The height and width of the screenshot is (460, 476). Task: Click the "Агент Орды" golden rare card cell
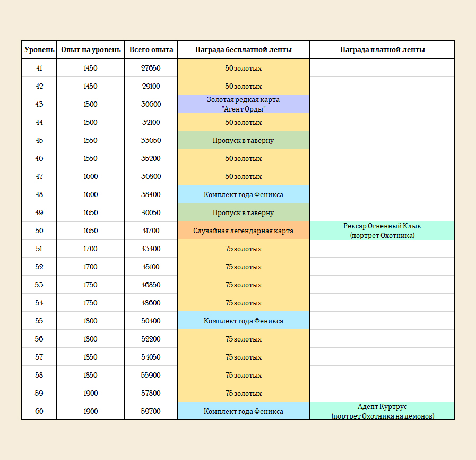[x=243, y=104]
